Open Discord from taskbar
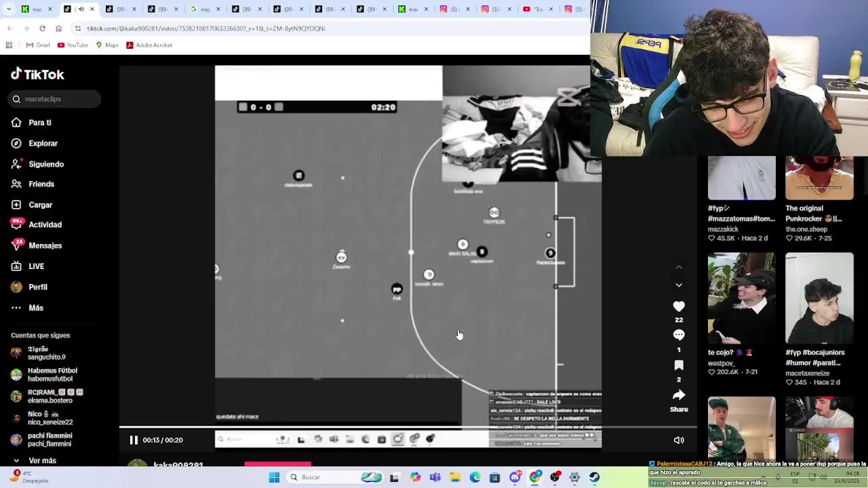The height and width of the screenshot is (488, 868). [x=515, y=477]
